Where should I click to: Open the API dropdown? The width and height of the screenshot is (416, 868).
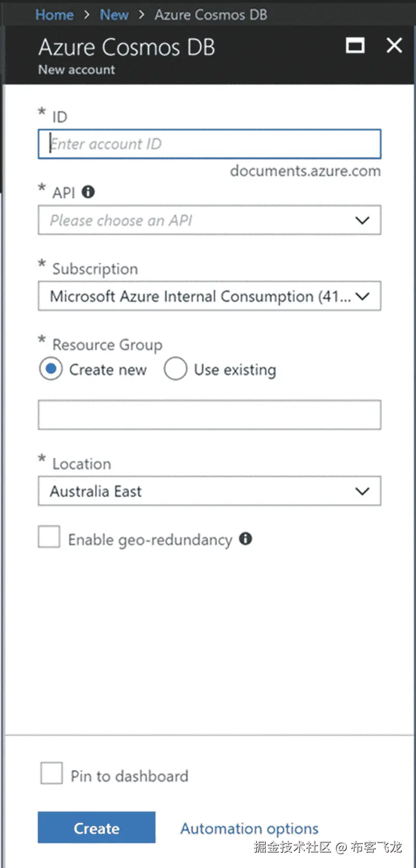point(209,221)
